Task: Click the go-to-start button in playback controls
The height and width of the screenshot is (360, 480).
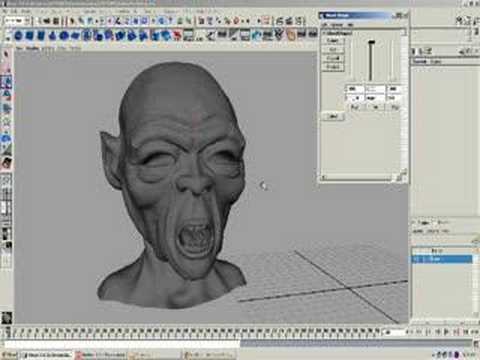Action: click(408, 332)
